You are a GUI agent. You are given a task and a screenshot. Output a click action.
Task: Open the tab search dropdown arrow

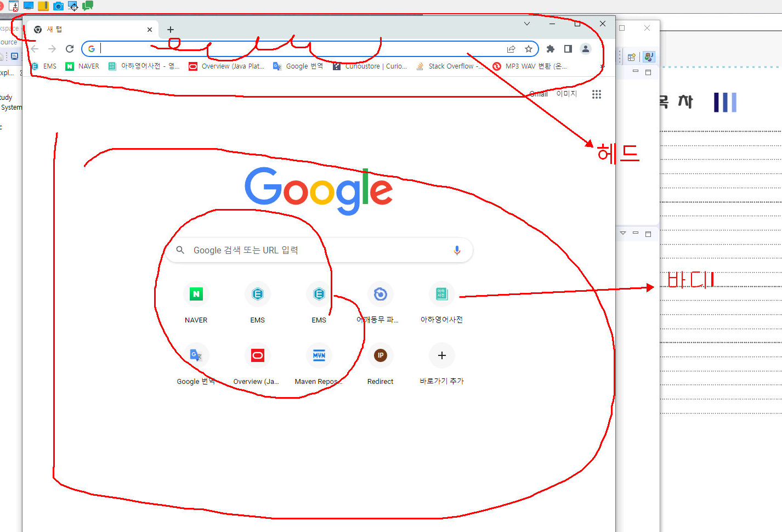tap(527, 24)
